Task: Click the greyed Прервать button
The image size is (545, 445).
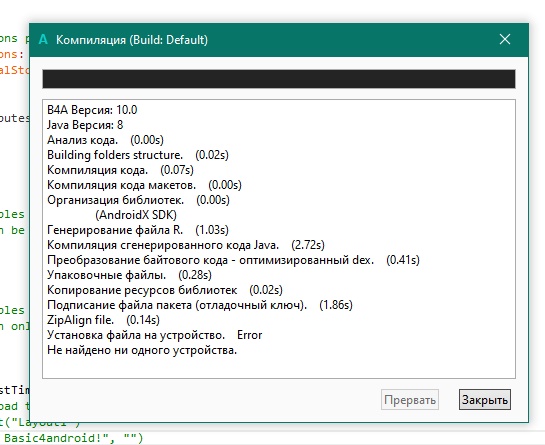Action: (x=410, y=399)
